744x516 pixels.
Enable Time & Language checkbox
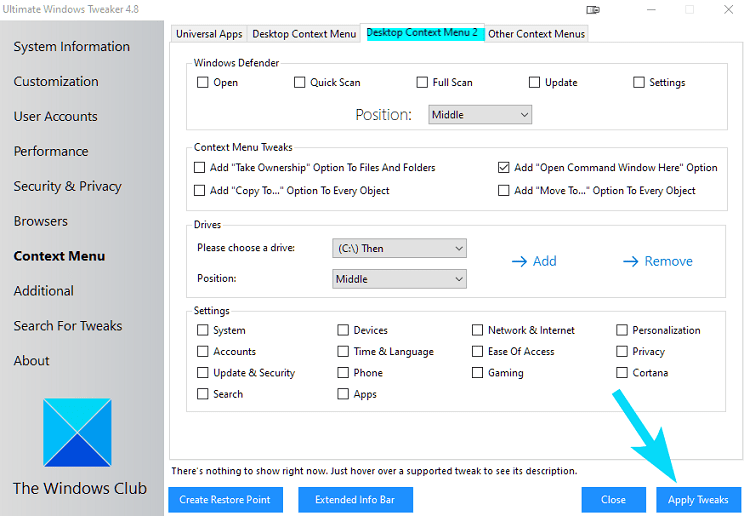pos(343,351)
